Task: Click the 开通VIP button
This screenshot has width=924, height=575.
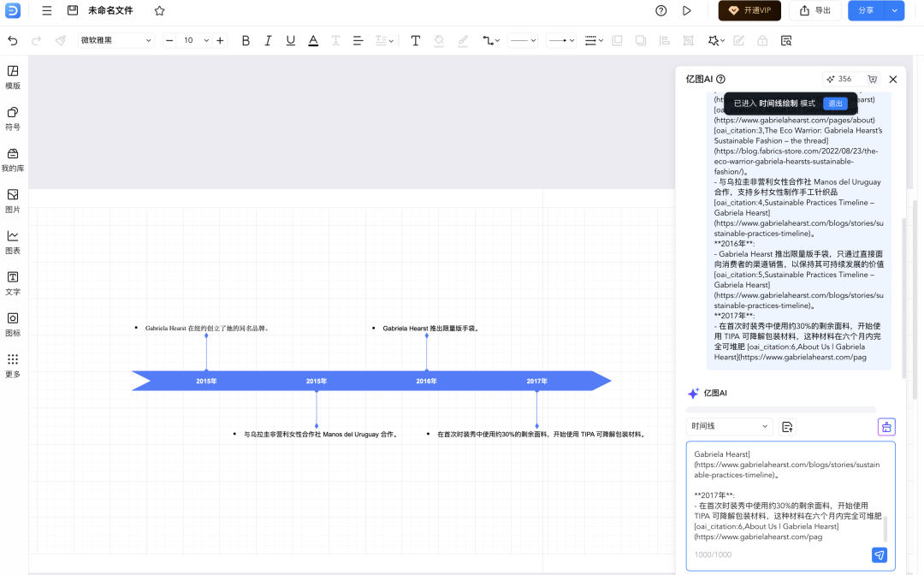Action: [x=749, y=10]
